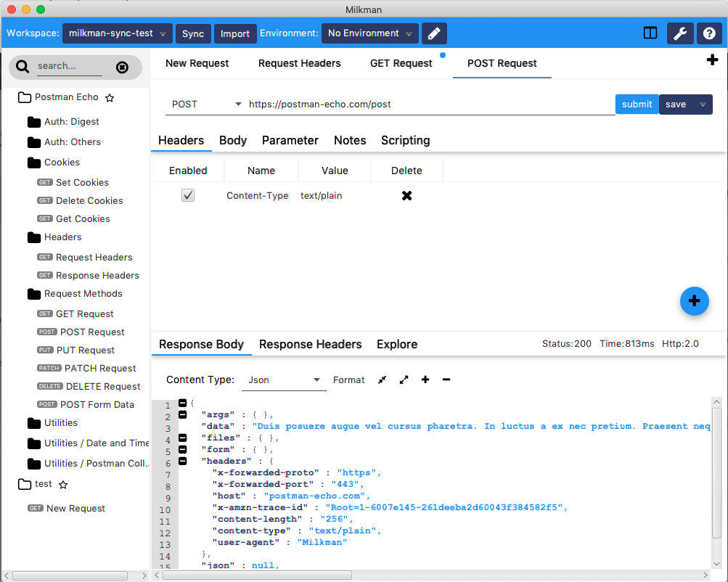Collapse the "files" JSON node
728x582 pixels.
(x=182, y=438)
